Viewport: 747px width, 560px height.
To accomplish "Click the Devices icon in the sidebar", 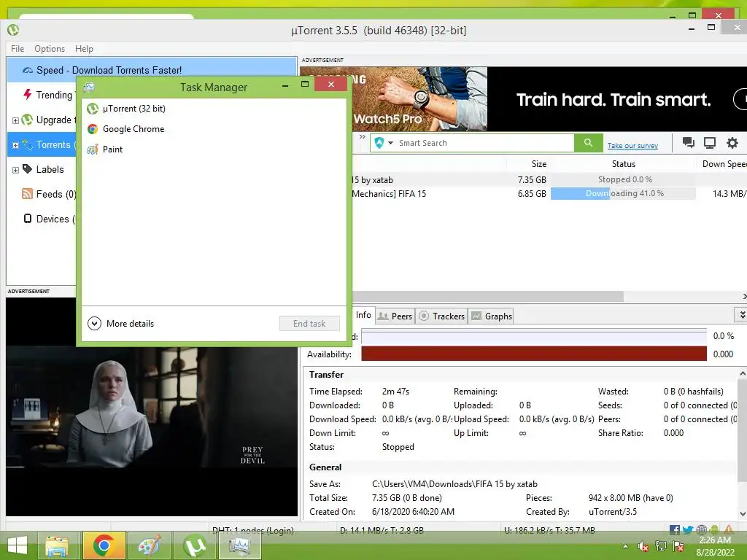I will coord(28,219).
